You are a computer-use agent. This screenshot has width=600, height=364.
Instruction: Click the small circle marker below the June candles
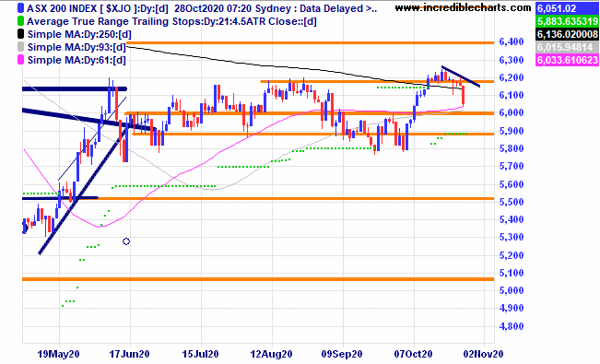(126, 241)
